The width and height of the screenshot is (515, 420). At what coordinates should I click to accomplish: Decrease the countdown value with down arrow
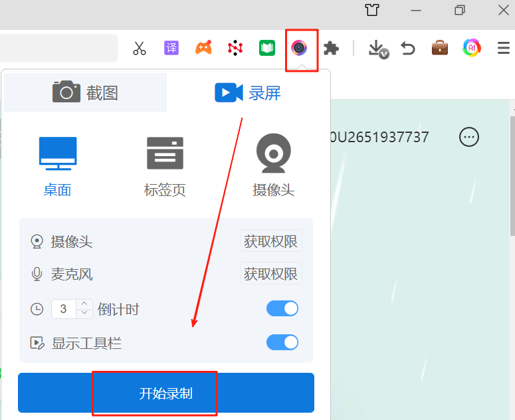[84, 313]
